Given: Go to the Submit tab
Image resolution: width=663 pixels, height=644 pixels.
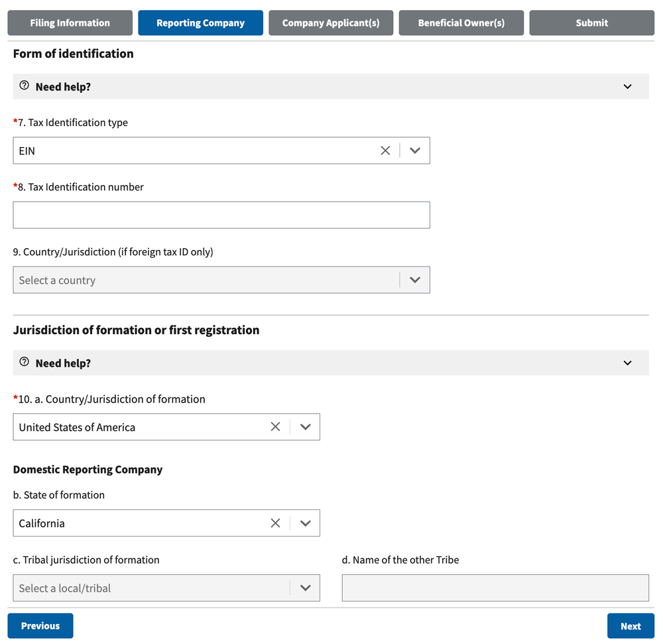Looking at the screenshot, I should coord(591,22).
